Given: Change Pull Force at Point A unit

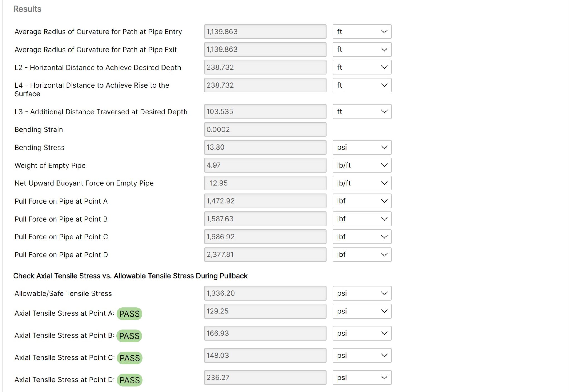Looking at the screenshot, I should (x=362, y=201).
